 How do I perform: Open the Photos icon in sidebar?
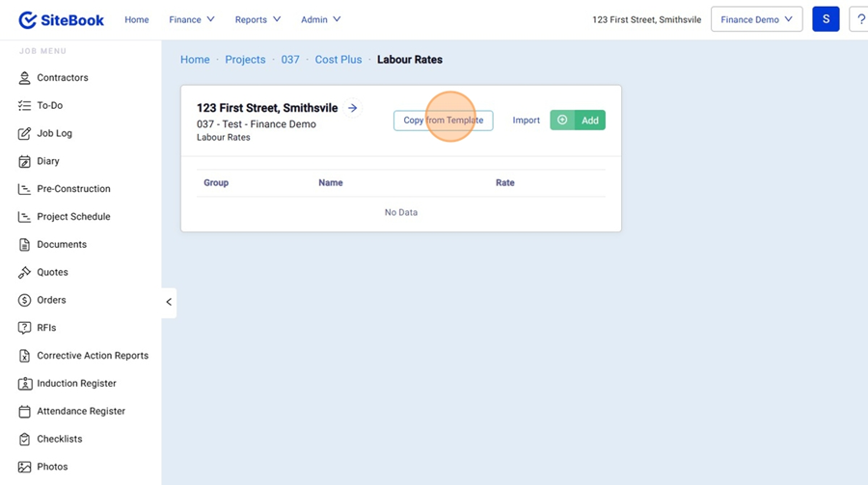click(25, 467)
